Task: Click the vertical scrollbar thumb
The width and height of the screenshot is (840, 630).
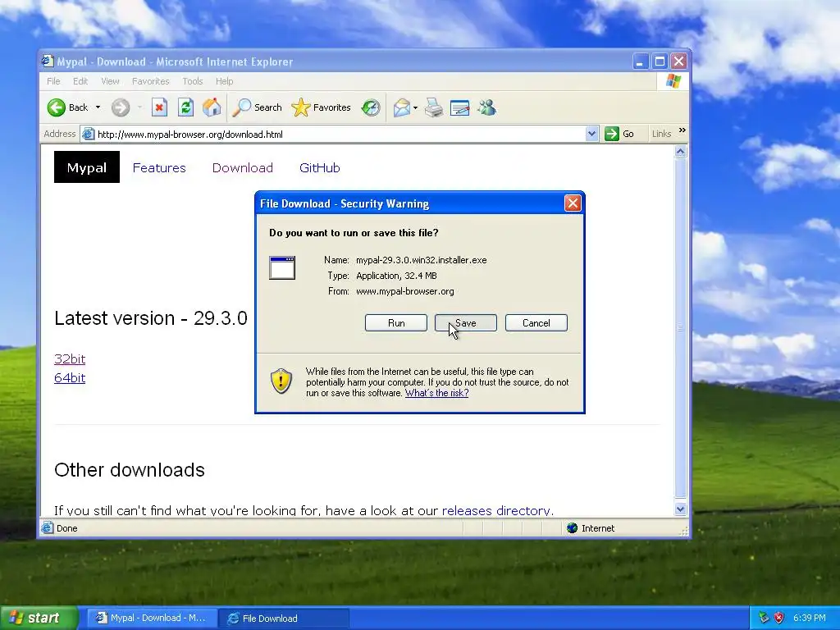Action: [x=680, y=328]
